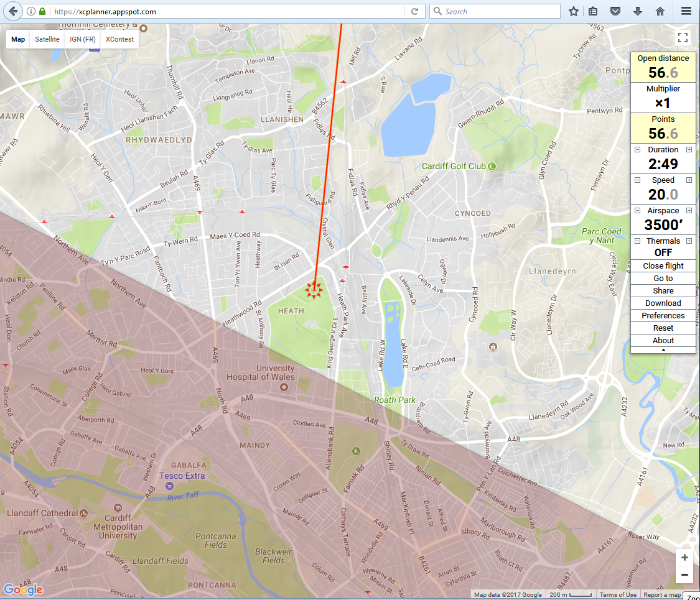The width and height of the screenshot is (700, 600).
Task: Click the Blackweir Fields label
Action: [273, 556]
